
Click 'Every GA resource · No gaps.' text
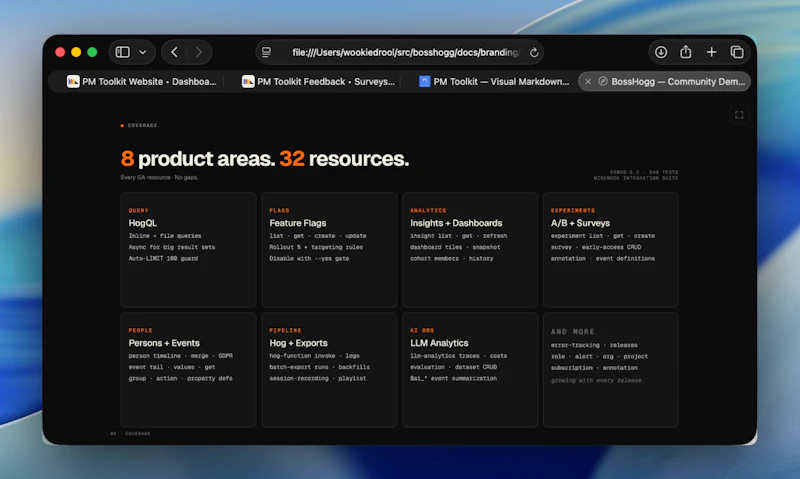(x=159, y=178)
